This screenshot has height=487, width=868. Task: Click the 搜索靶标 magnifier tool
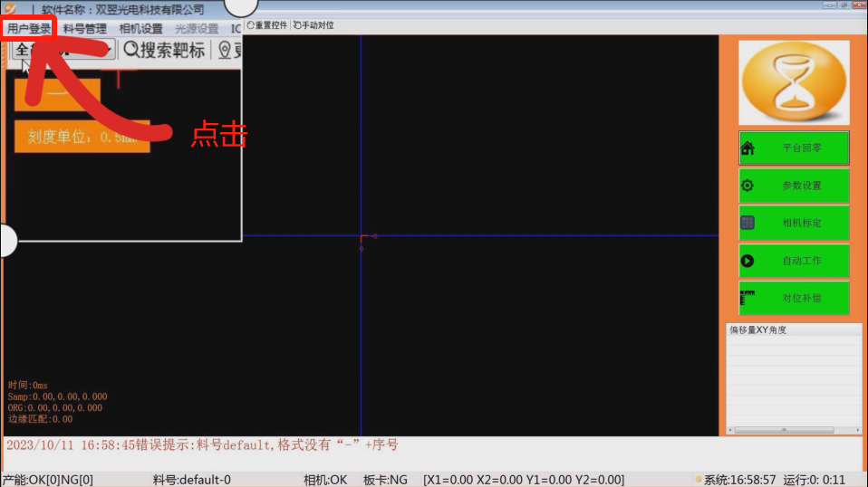[x=165, y=51]
